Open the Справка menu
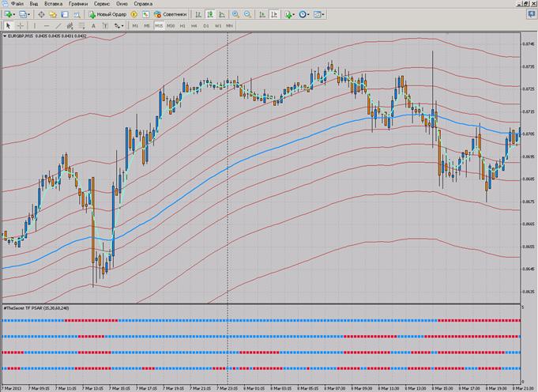The image size is (538, 392). coord(143,4)
